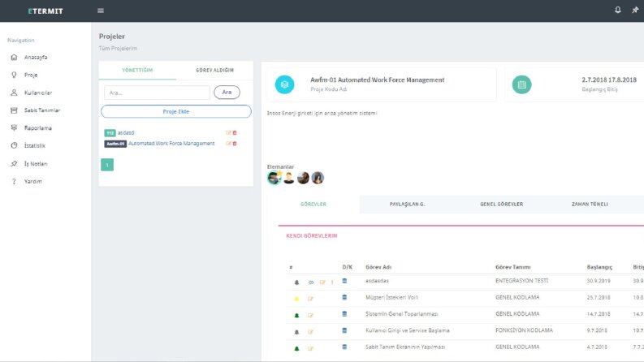Click the Görev Adı column header
Image resolution: width=644 pixels, height=362 pixels.
(x=378, y=267)
